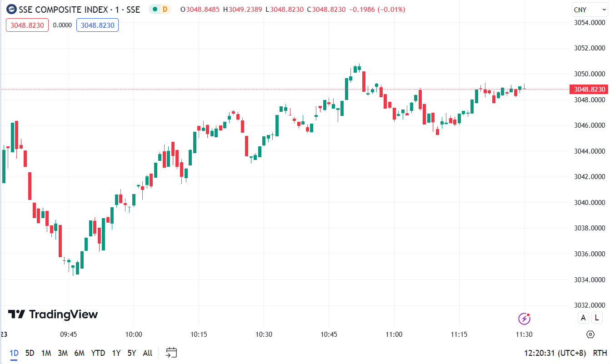Click the orange D data indicator
Screen dimensions: 610x364
[x=165, y=9]
